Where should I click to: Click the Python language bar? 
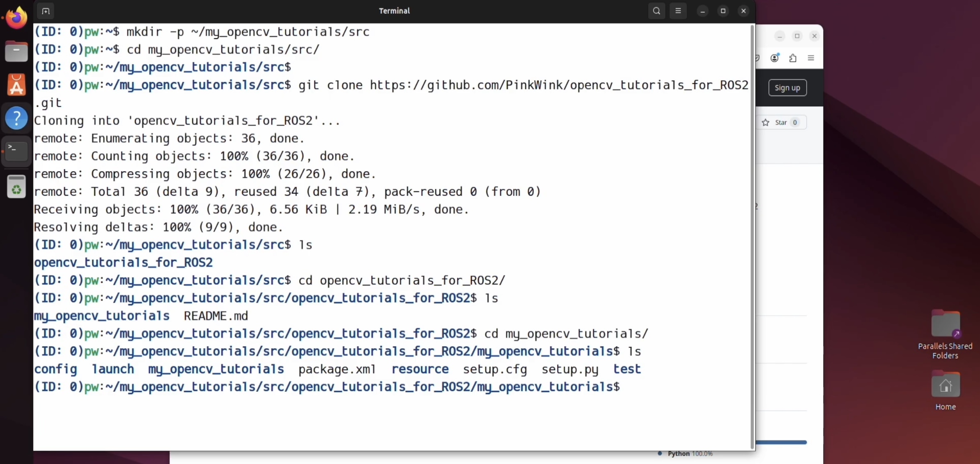[781, 442]
